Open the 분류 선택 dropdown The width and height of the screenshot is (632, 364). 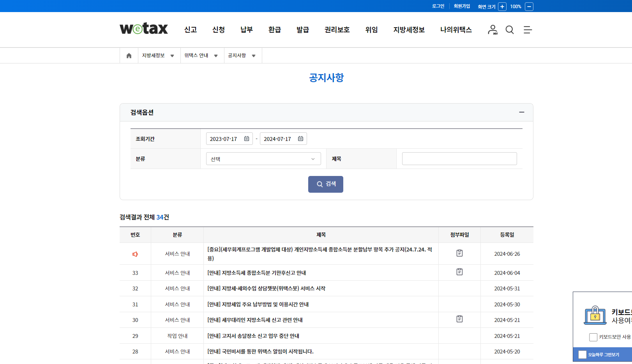[263, 159]
